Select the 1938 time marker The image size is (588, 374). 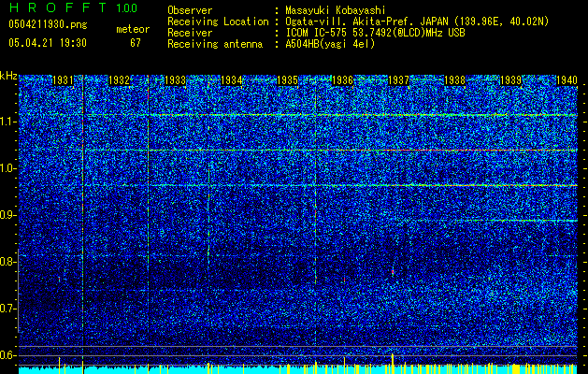pos(455,80)
